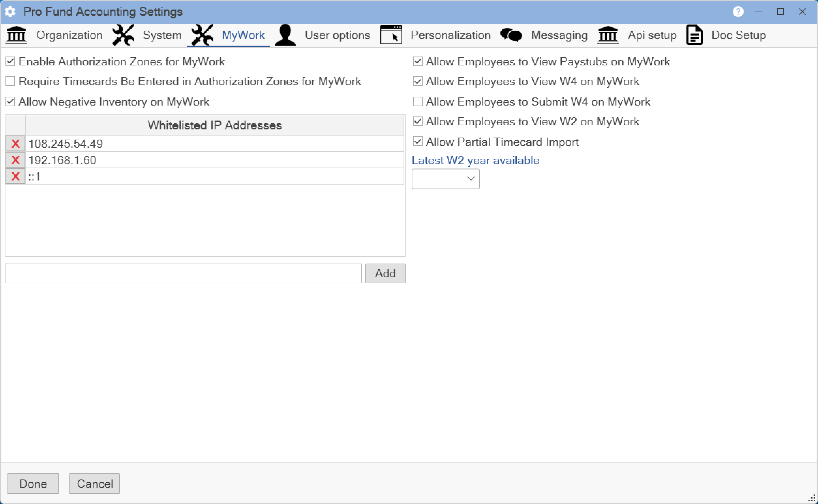
Task: Enable Allow Employees to Submit W4 checkbox
Action: (418, 101)
